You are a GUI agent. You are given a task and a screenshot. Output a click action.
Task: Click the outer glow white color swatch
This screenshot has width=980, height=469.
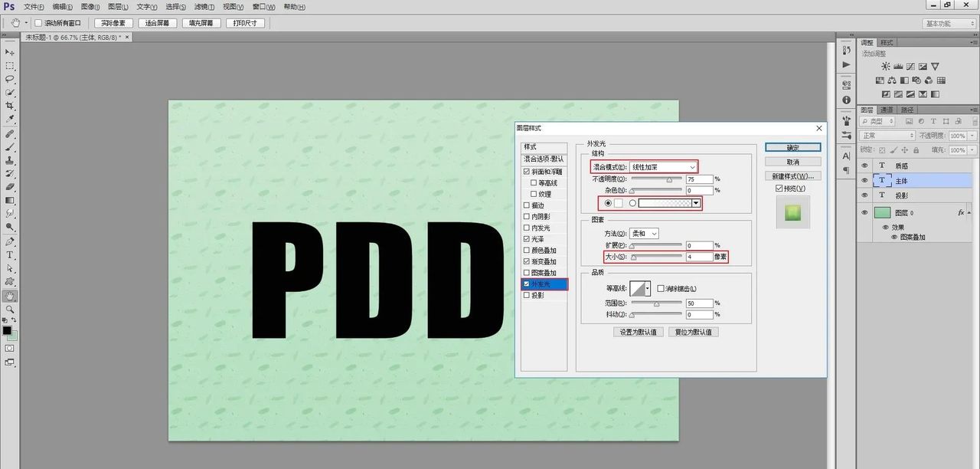pyautogui.click(x=618, y=203)
